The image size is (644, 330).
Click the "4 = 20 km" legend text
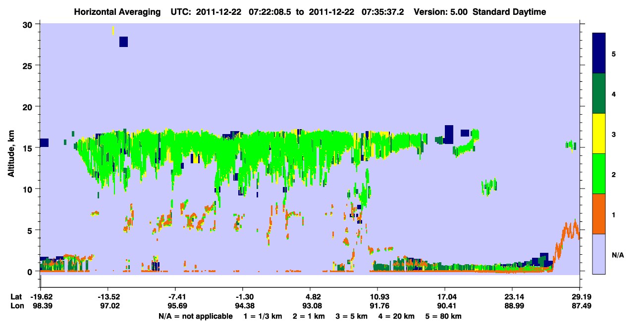pyautogui.click(x=396, y=316)
